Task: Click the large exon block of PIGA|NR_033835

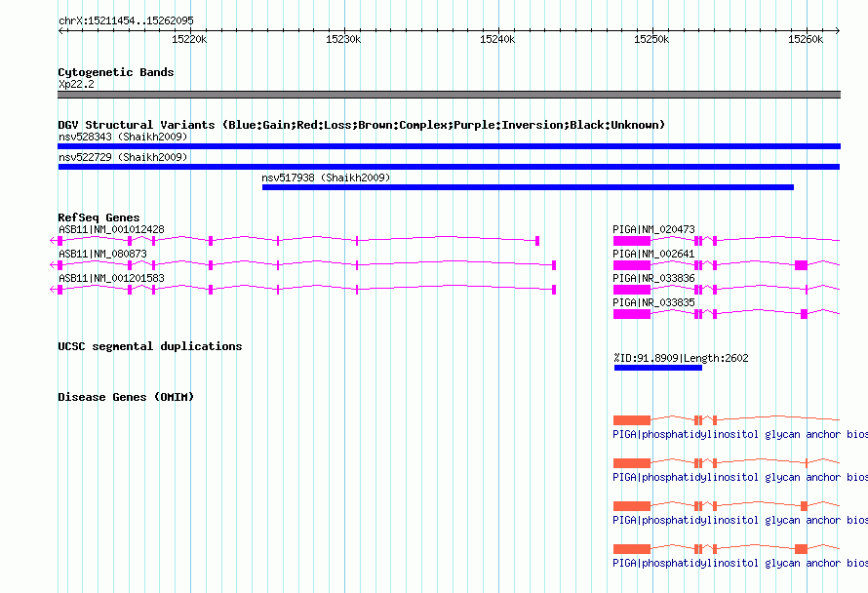Action: point(632,314)
